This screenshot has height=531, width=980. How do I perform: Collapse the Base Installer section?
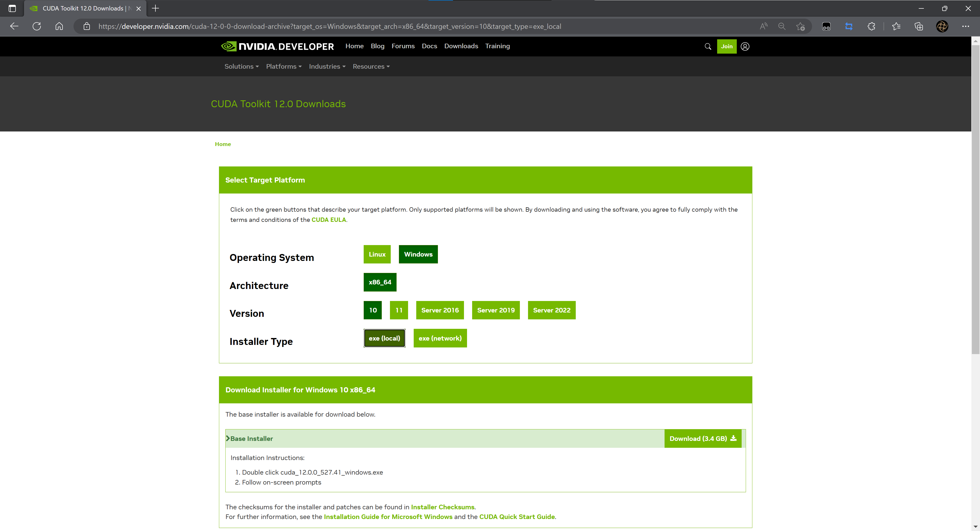(250, 439)
